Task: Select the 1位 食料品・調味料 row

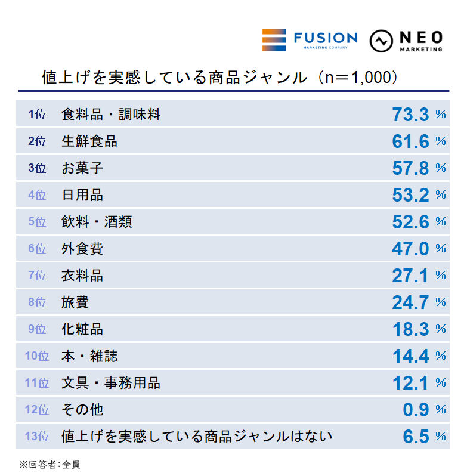Action: click(233, 114)
